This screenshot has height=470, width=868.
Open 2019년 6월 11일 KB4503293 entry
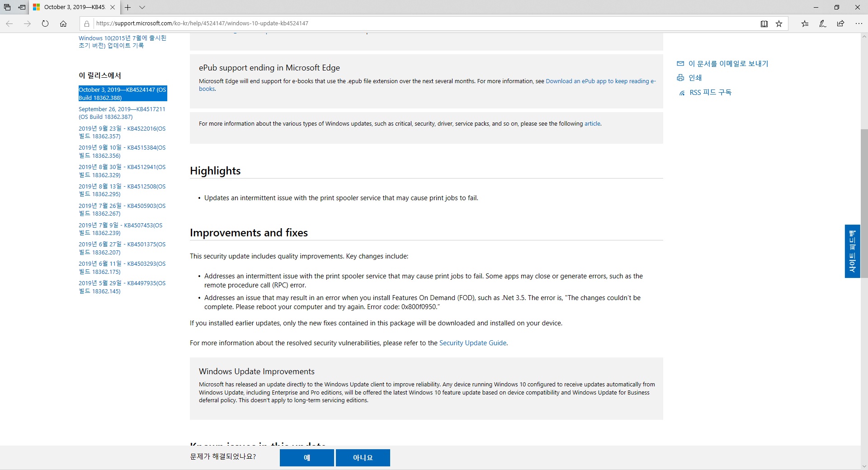point(122,268)
